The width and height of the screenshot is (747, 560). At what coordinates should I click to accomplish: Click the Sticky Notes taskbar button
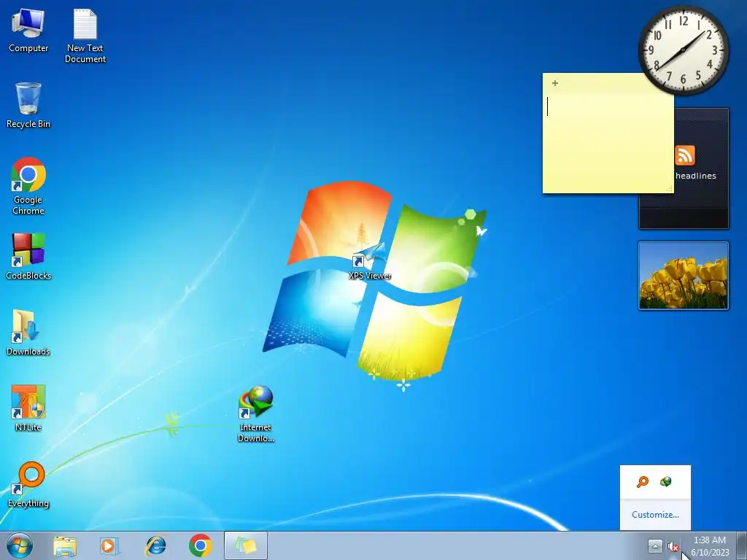(x=246, y=545)
